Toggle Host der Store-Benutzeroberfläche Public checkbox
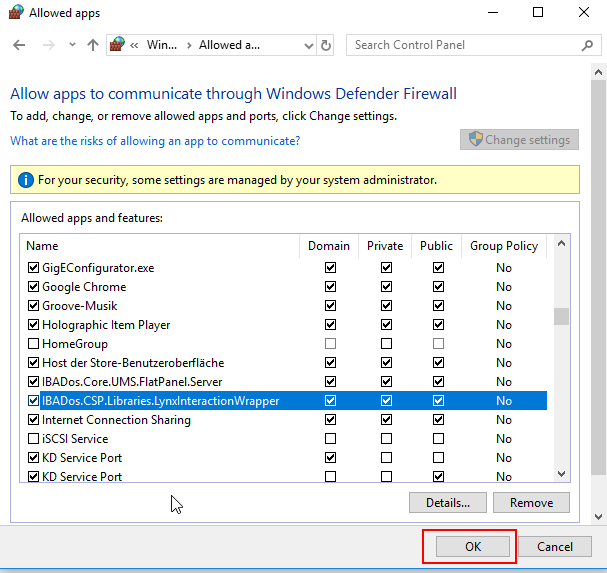607x573 pixels. click(x=438, y=362)
